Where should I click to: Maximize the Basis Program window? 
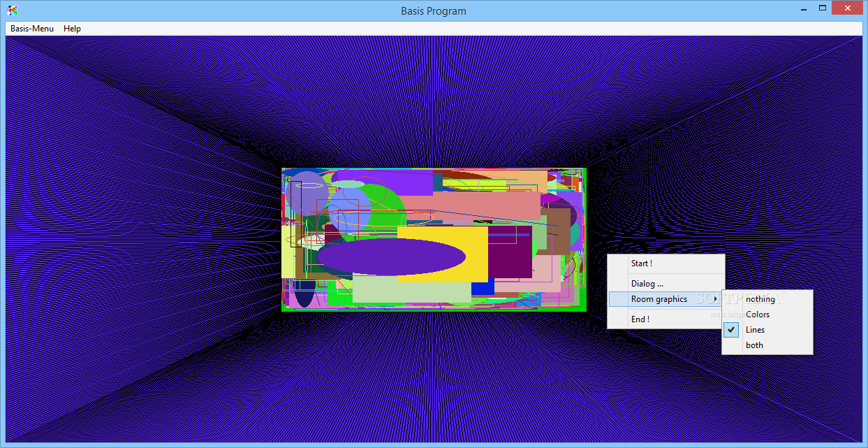[823, 8]
